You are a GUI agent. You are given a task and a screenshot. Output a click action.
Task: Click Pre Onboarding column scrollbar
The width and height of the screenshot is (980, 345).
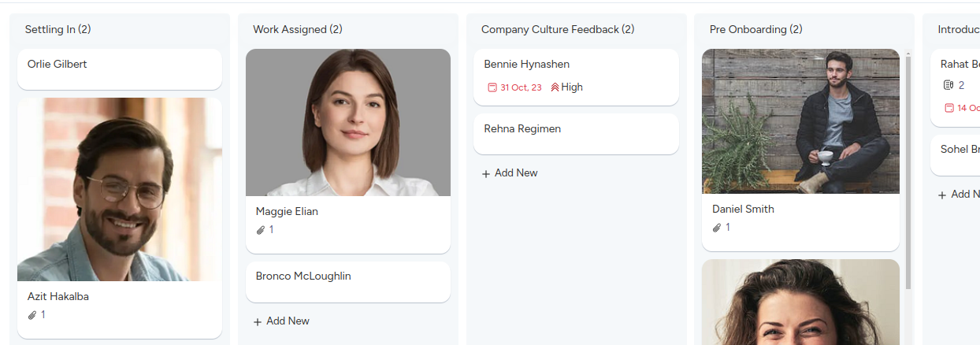pos(908,158)
